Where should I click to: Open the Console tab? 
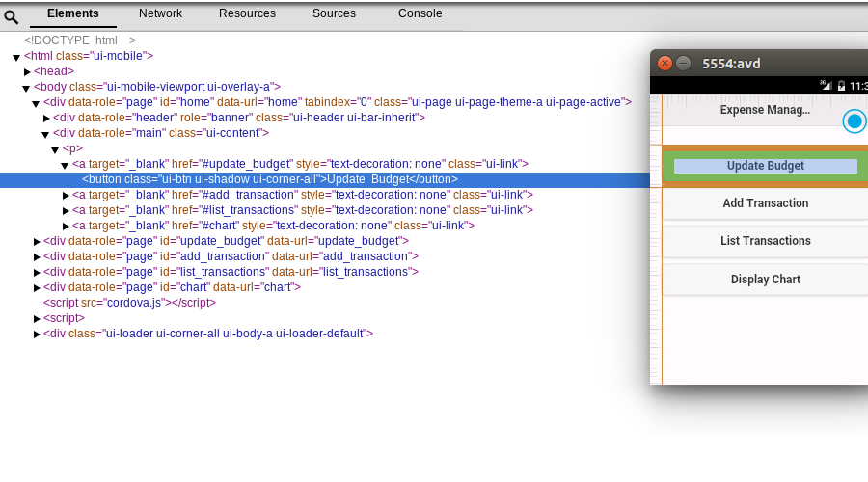(x=420, y=13)
